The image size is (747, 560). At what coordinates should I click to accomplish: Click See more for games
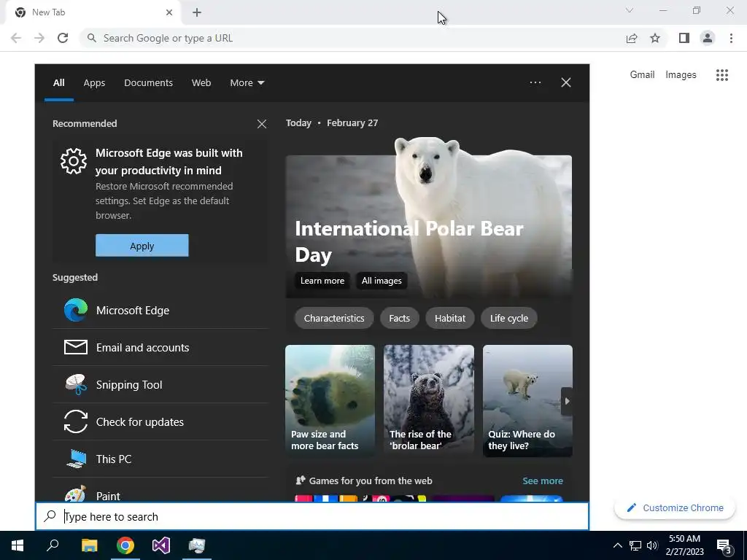pos(543,481)
